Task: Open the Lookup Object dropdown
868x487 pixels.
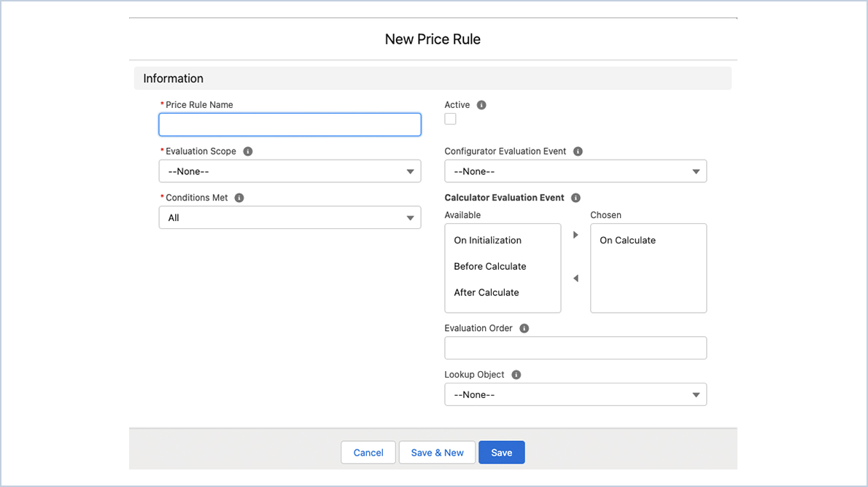Action: 576,394
